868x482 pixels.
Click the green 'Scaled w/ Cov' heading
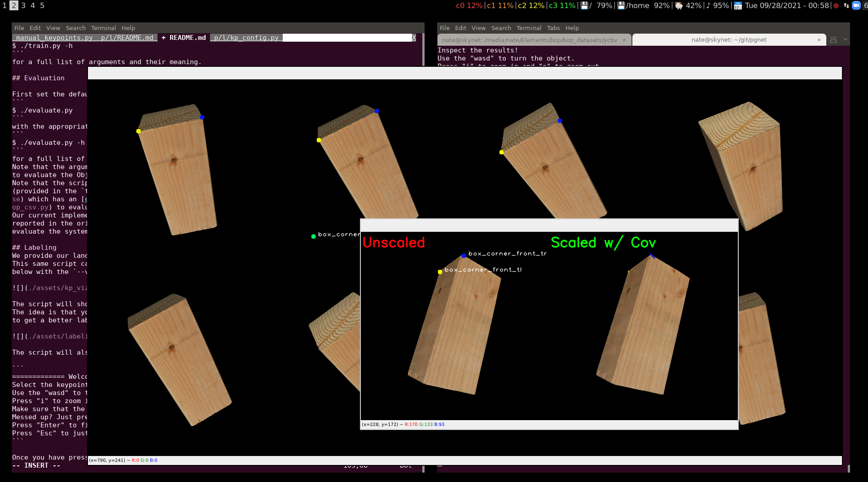click(604, 243)
